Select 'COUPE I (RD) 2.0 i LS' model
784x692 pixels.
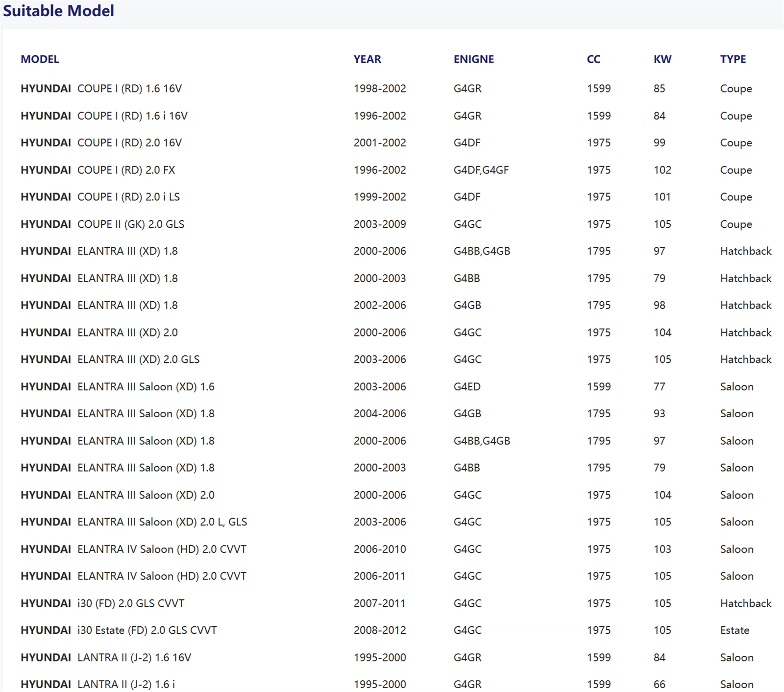coord(100,197)
